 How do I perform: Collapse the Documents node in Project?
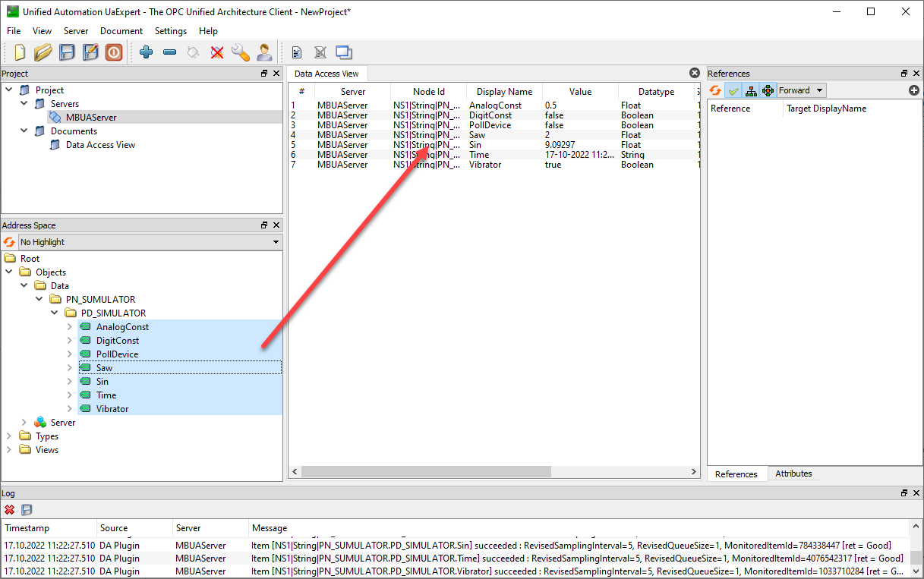pyautogui.click(x=24, y=131)
